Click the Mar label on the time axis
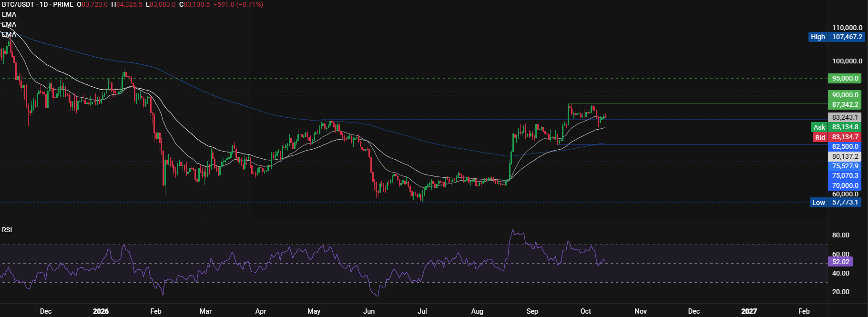 pos(205,311)
